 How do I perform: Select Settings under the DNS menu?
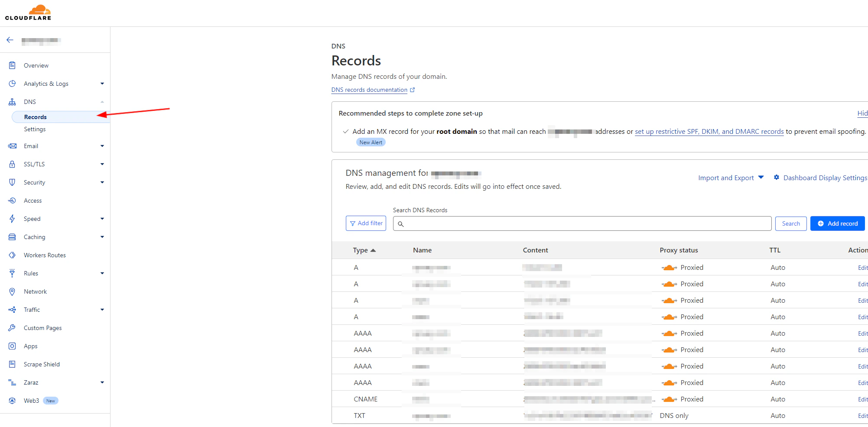point(35,129)
